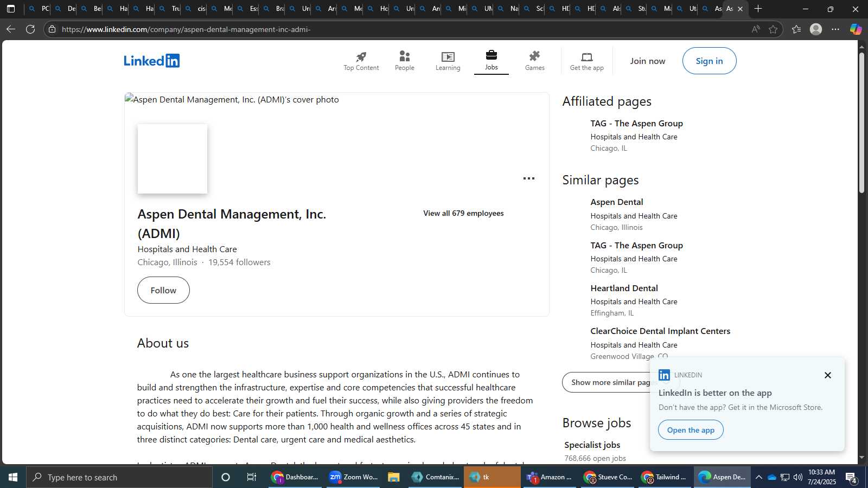The height and width of the screenshot is (488, 868).
Task: Open notification center icon
Action: pos(851,478)
